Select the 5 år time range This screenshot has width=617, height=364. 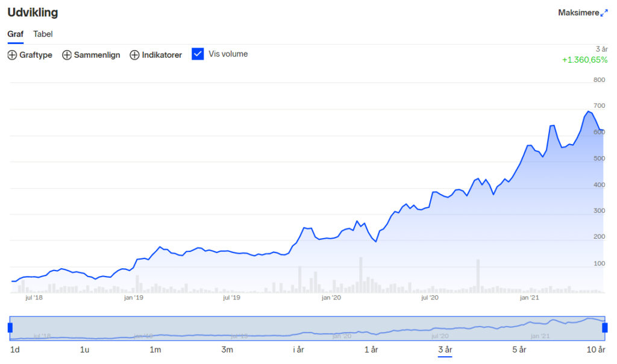click(519, 350)
